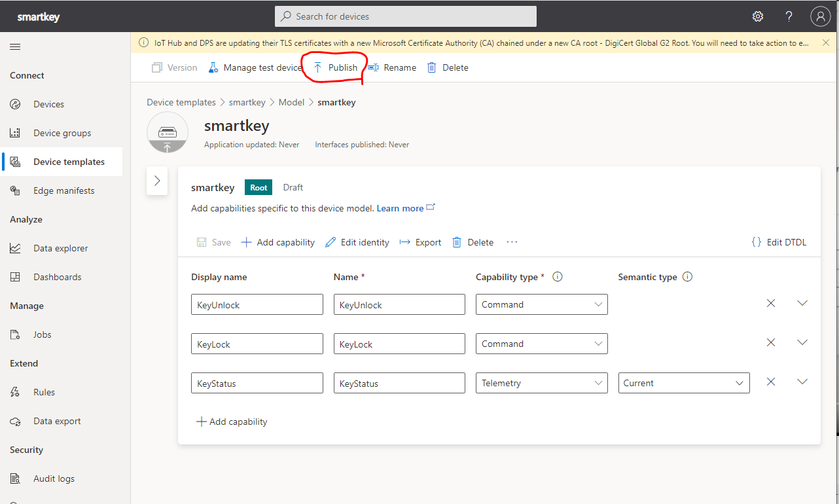Expand the KeyStatus capability details
Screen dimensions: 839x504
click(x=802, y=382)
